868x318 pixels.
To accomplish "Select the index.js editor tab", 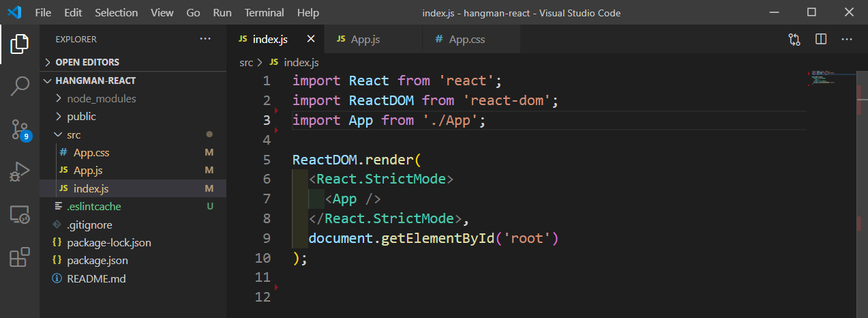I will click(277, 40).
